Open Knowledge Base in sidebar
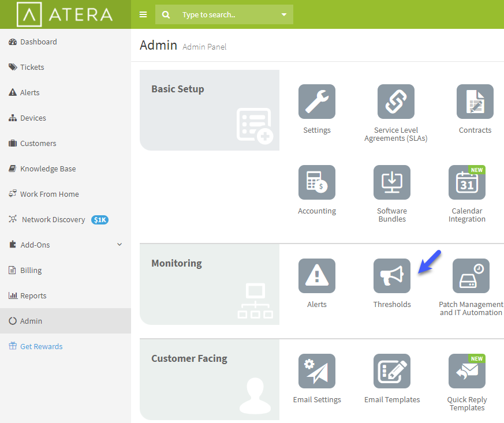 pyautogui.click(x=65, y=169)
